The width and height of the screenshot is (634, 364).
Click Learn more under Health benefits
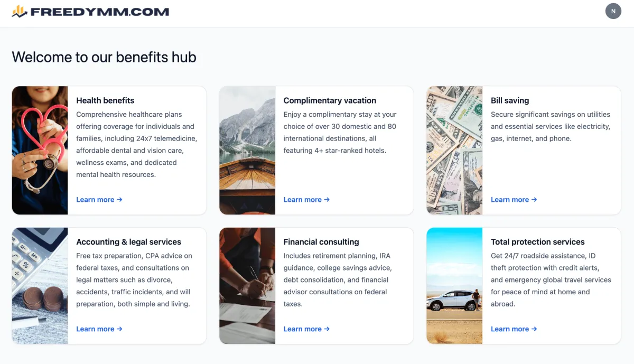99,200
